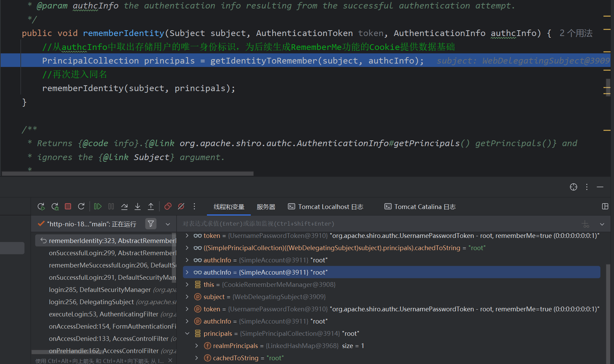Click the Step Out up-arrow icon
614x364 pixels.
click(x=151, y=206)
